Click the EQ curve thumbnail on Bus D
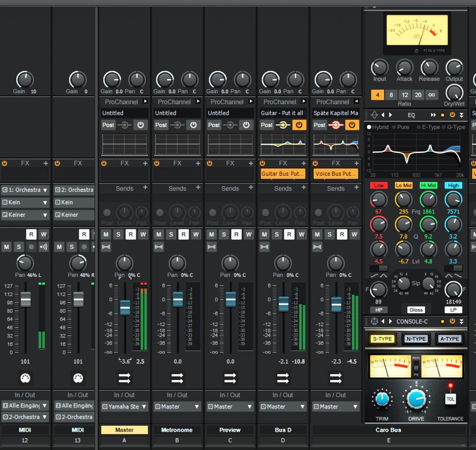 pos(283,145)
